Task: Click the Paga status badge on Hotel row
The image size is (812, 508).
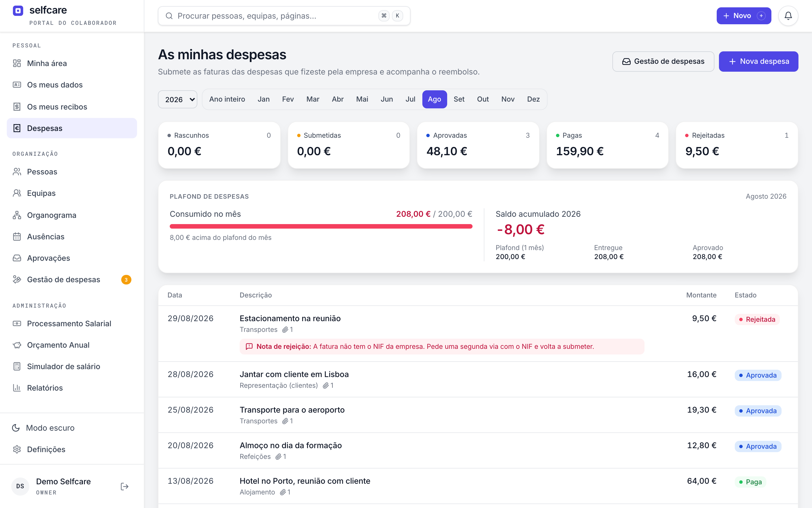Action: click(x=750, y=482)
